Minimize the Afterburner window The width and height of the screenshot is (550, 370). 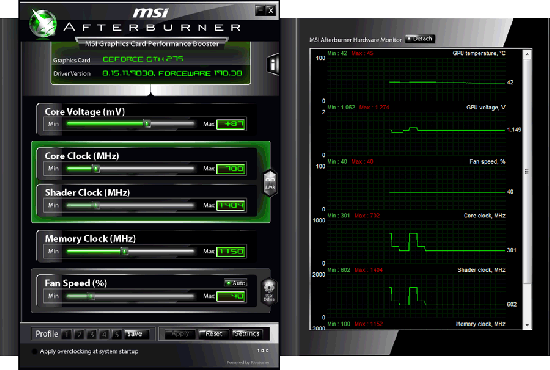(x=260, y=10)
